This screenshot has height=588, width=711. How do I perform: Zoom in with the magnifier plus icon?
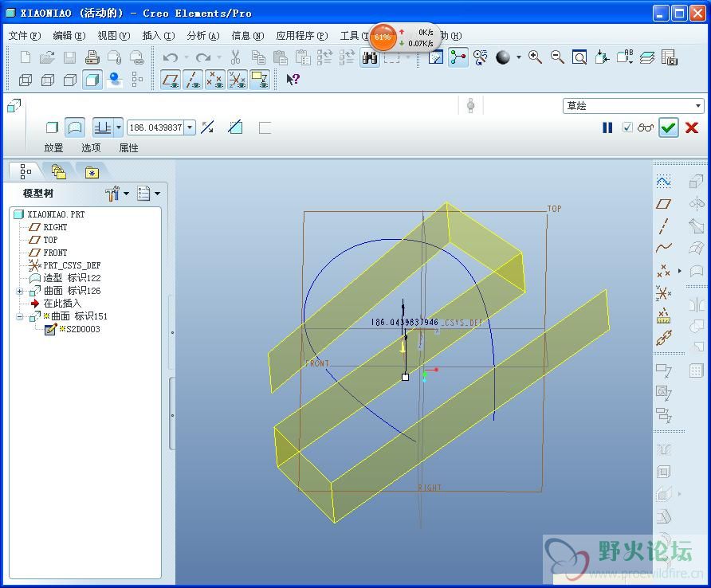click(x=535, y=57)
